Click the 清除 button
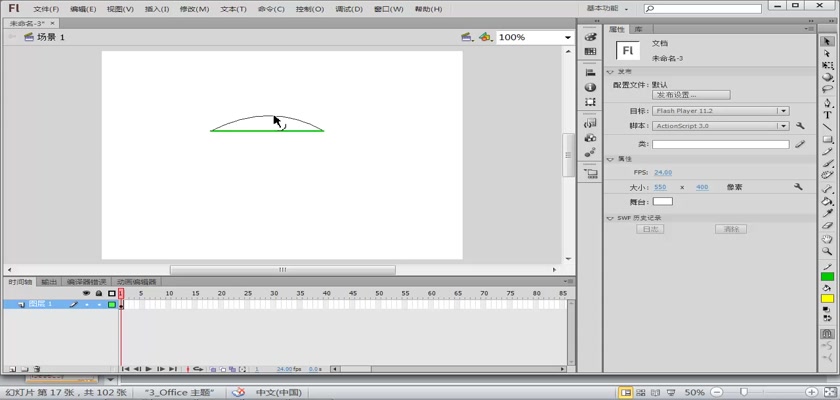The image size is (840, 400). (731, 229)
